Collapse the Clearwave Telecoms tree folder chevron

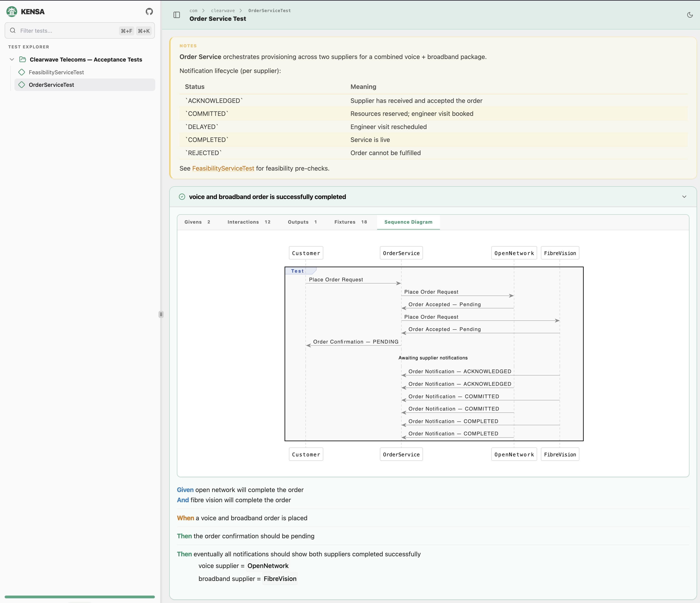coord(12,59)
